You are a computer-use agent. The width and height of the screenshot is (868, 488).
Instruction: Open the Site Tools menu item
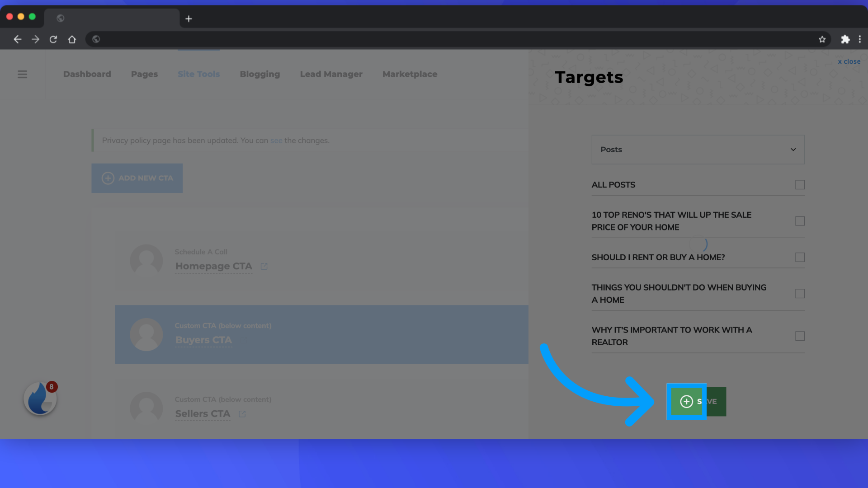click(x=198, y=74)
